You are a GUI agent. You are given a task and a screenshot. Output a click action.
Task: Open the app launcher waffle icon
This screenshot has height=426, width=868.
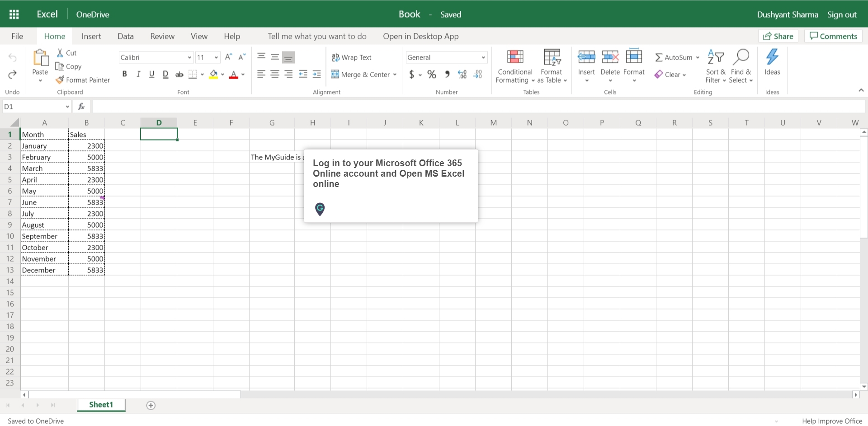[14, 14]
